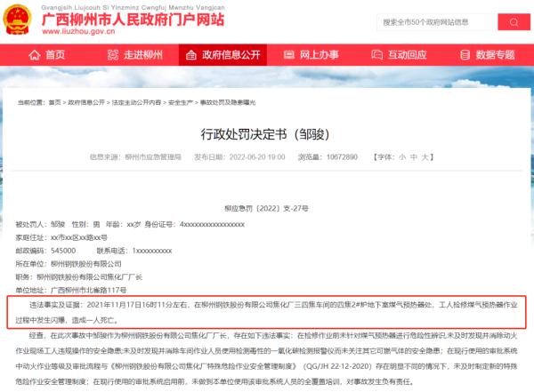Open the 走进柳州 tab

tap(135, 55)
